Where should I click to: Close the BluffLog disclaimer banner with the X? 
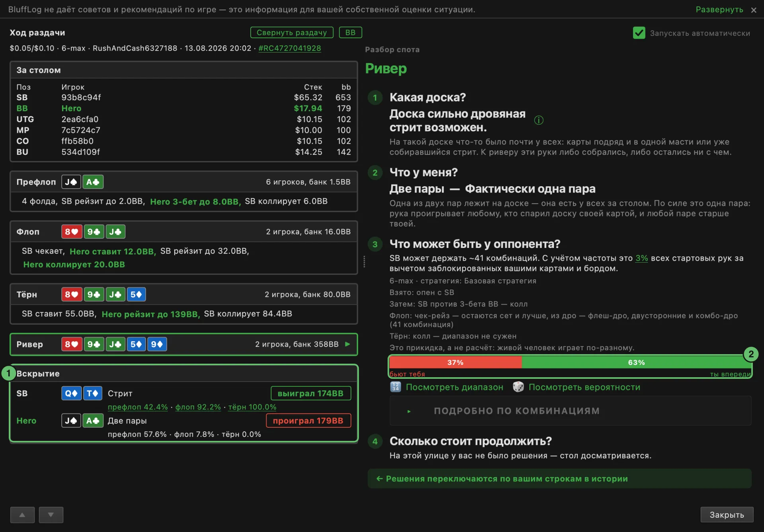(753, 10)
